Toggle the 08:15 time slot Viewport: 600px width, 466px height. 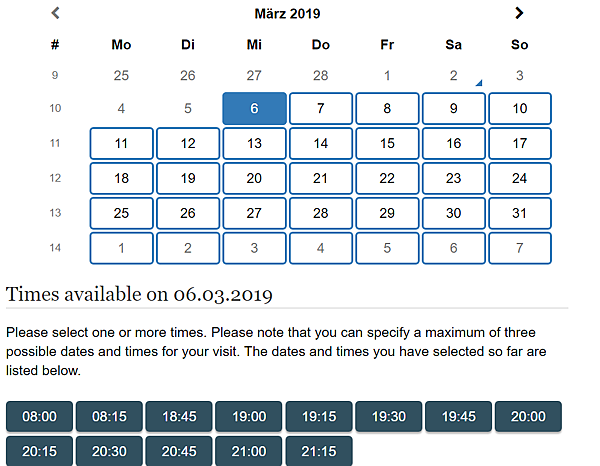[110, 417]
